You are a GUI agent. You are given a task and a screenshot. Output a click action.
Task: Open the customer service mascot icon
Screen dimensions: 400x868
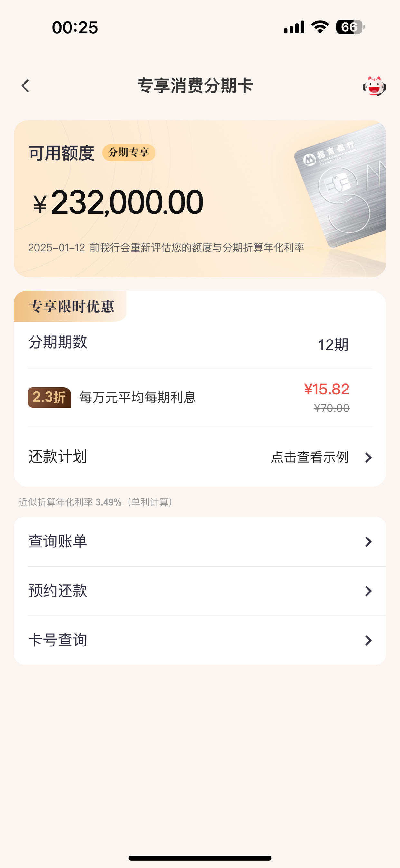[x=374, y=86]
